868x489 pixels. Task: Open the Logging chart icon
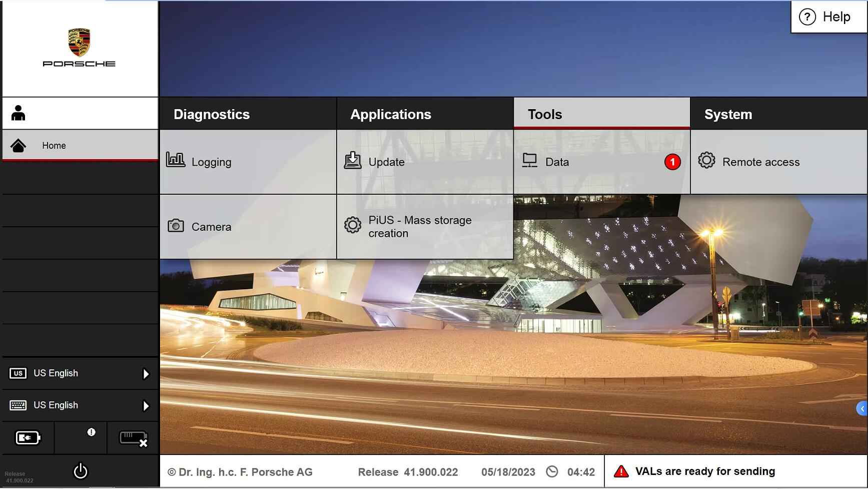click(176, 161)
